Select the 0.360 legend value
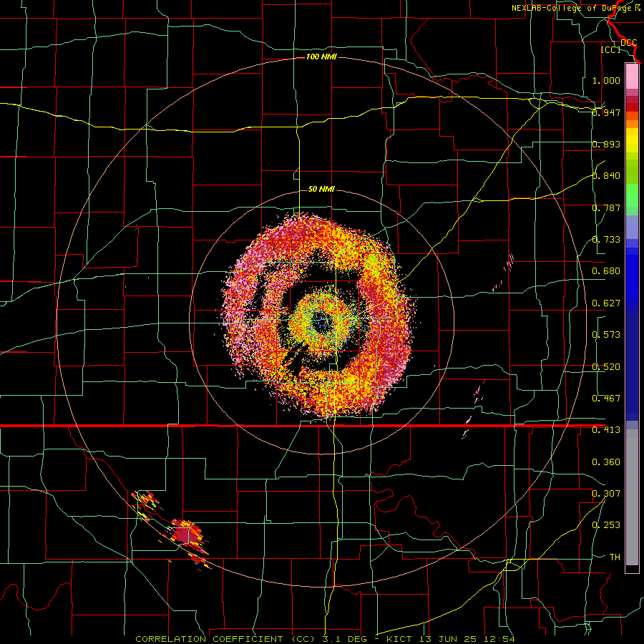Image resolution: width=644 pixels, height=644 pixels. 606,462
